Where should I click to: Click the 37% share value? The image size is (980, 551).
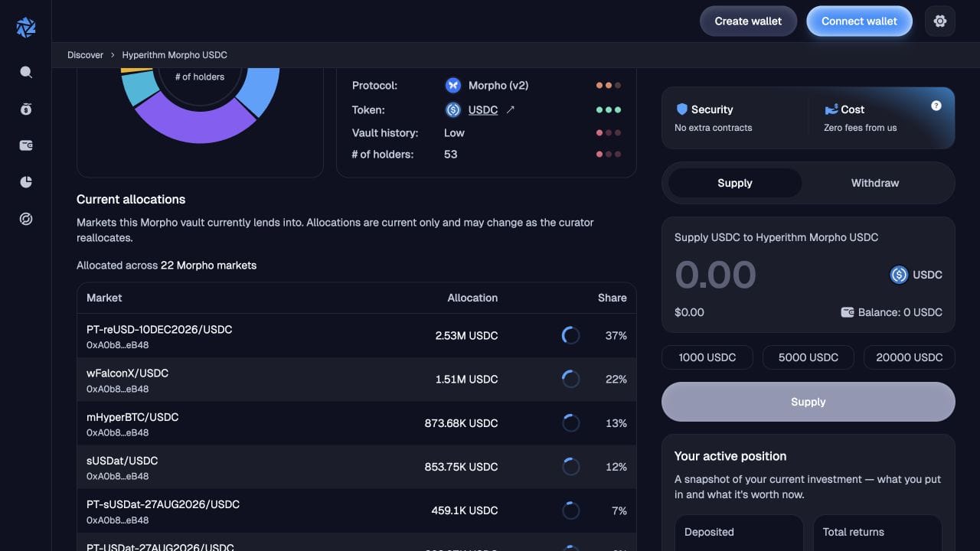pyautogui.click(x=616, y=335)
